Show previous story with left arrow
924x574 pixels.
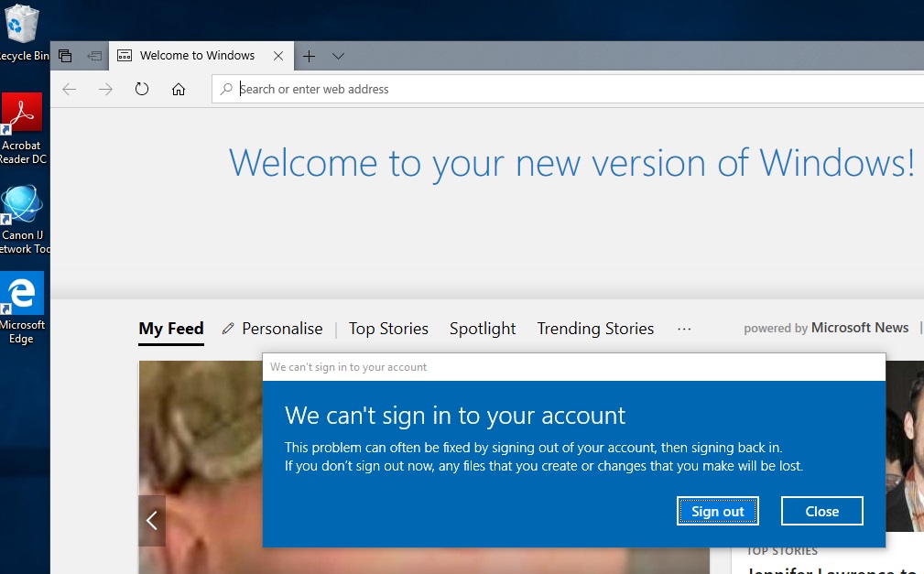(152, 520)
